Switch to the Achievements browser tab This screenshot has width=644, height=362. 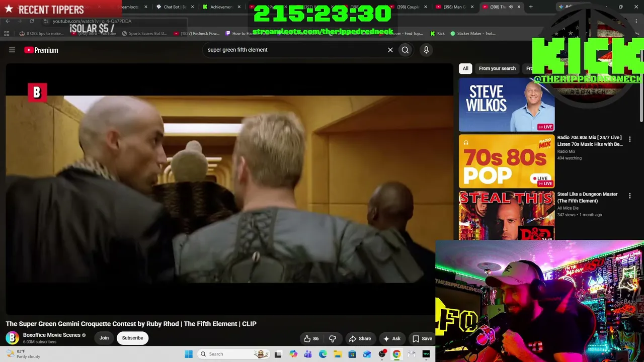(221, 7)
